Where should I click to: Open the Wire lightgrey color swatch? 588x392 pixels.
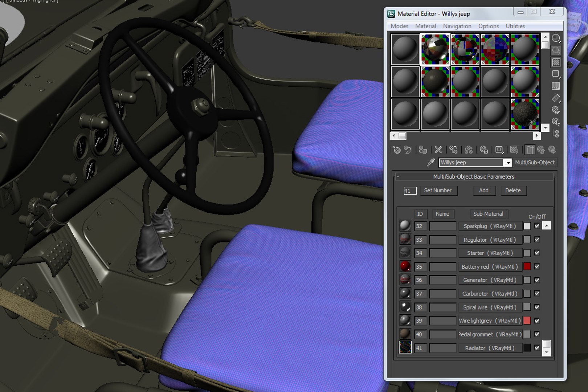527,320
